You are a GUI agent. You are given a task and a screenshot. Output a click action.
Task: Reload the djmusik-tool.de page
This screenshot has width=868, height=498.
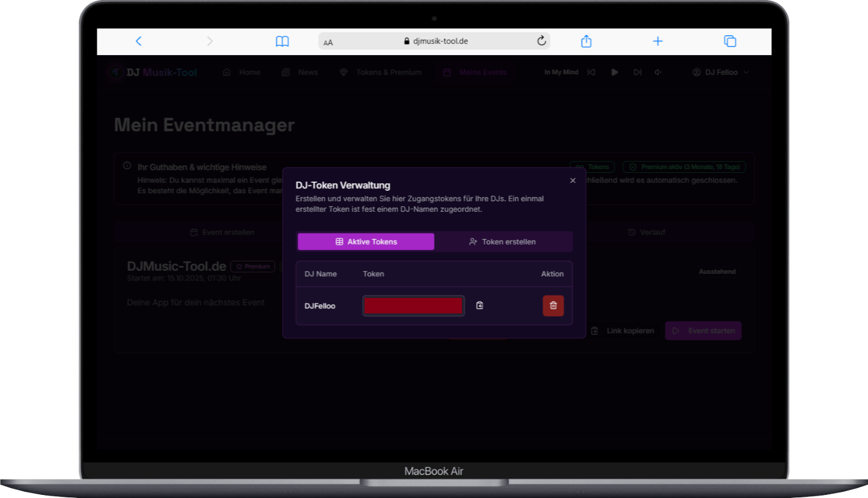click(x=541, y=41)
